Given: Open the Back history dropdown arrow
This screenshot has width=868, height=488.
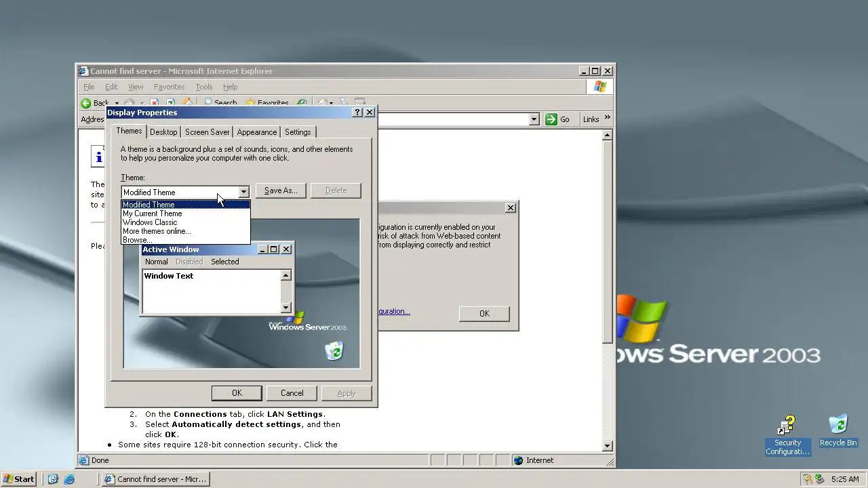Looking at the screenshot, I should 117,104.
